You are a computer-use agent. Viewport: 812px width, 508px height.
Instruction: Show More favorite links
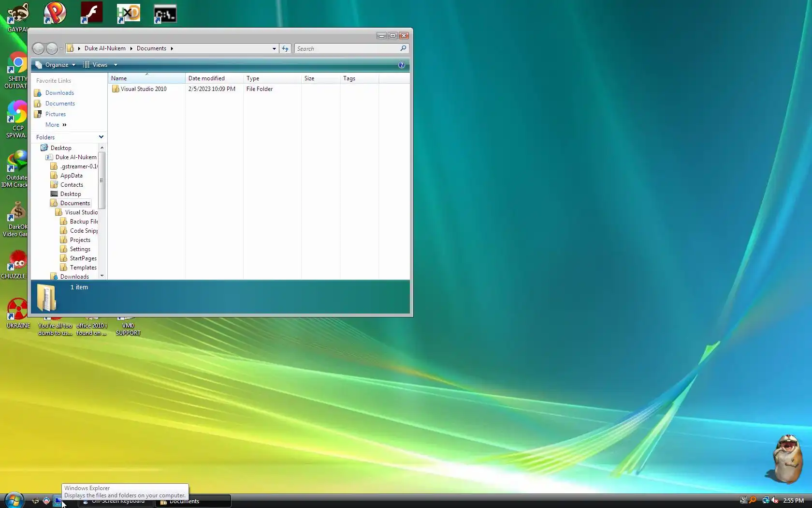tap(56, 125)
